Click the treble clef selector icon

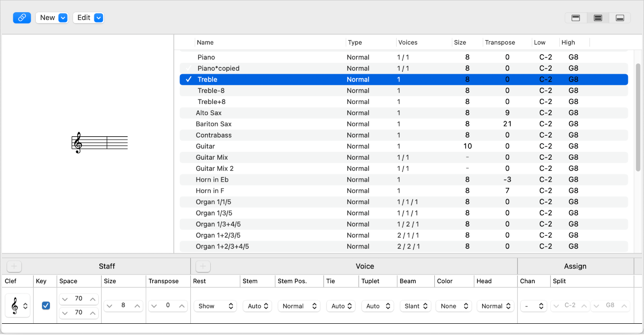[17, 306]
